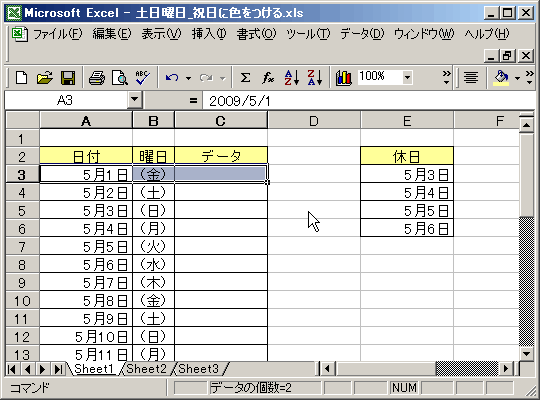
Task: Go to last sheet tab arrow
Action: tap(59, 369)
